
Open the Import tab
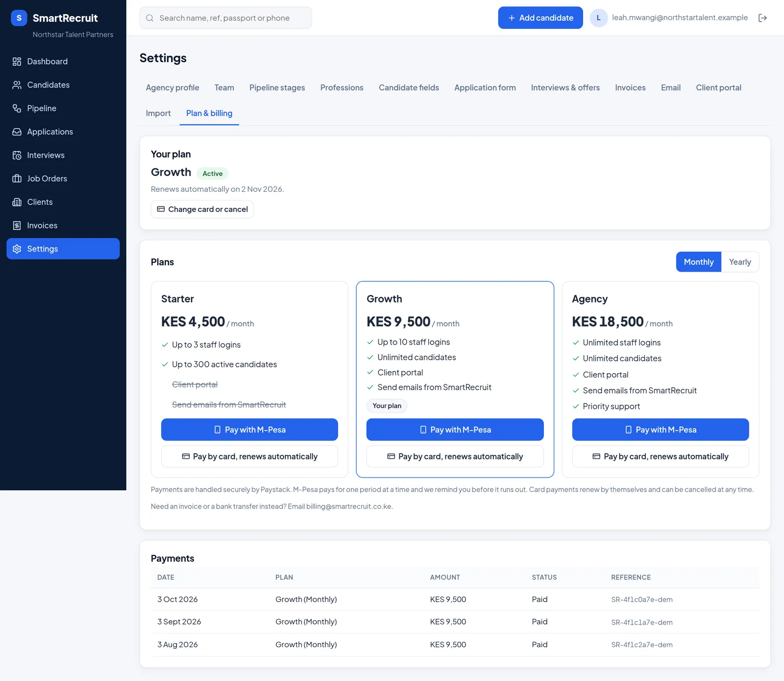(x=158, y=113)
